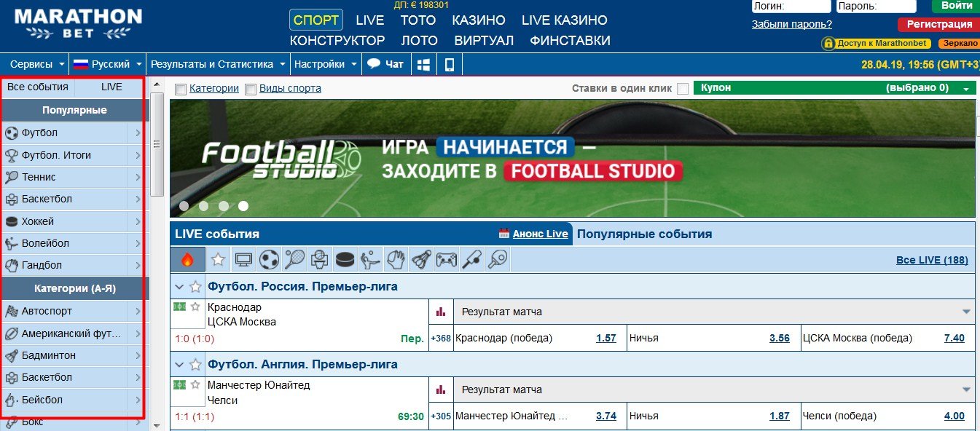Viewport: 980px width, 431px height.
Task: Click the green Войти login button
Action: click(956, 6)
